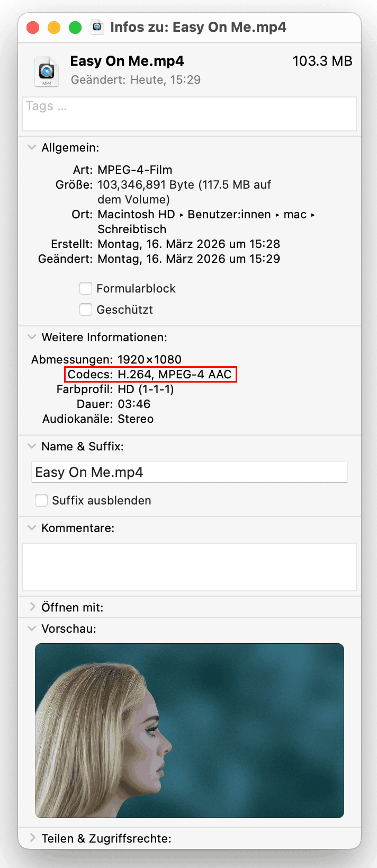Click the title bar MP4 document icon

97,27
